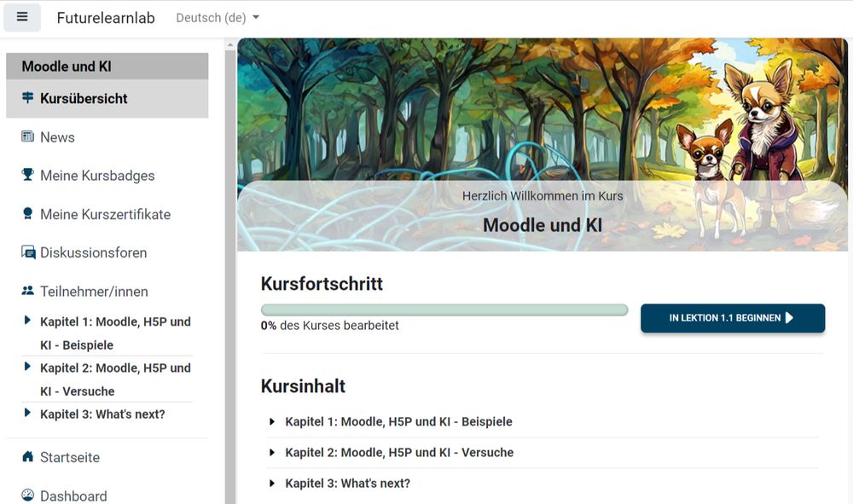The height and width of the screenshot is (504, 853).
Task: Open the Futurelearnlab site home link
Action: click(106, 18)
